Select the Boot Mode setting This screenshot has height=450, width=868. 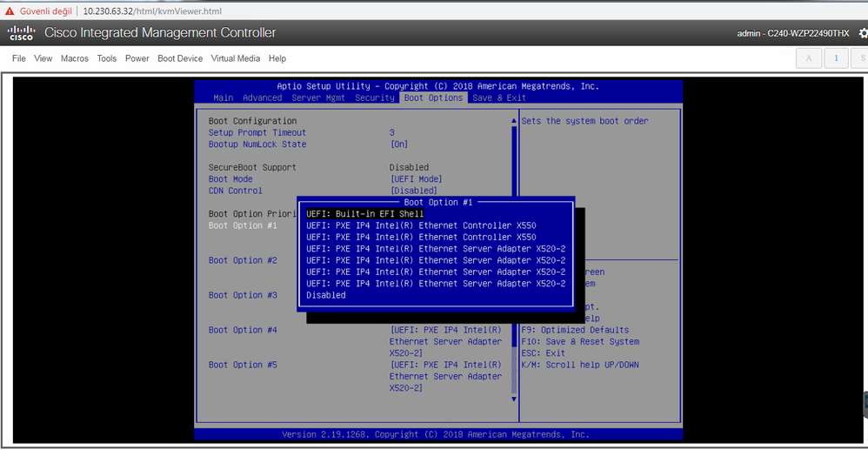(230, 179)
